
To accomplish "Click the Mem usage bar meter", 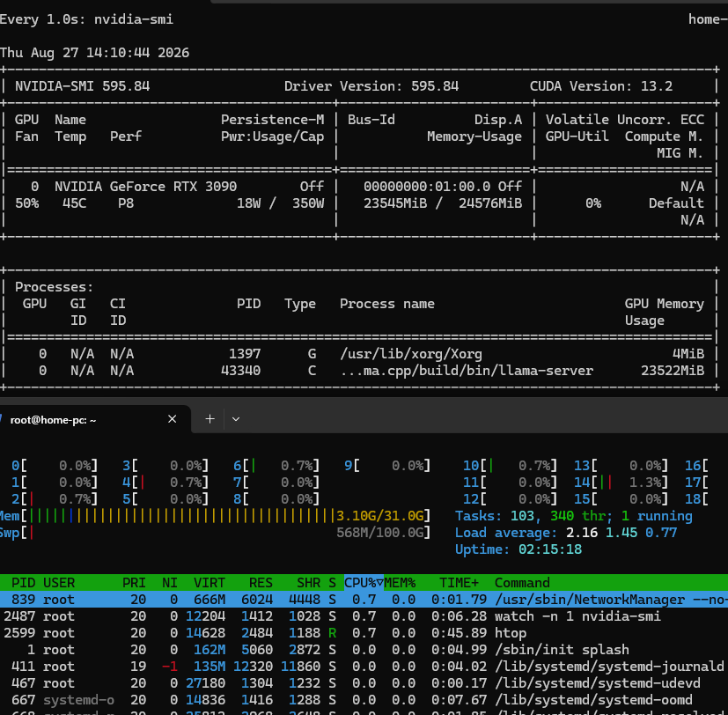I will [x=215, y=515].
